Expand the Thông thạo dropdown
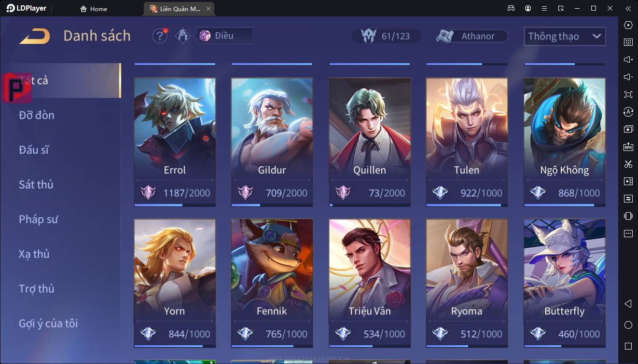 pyautogui.click(x=564, y=36)
